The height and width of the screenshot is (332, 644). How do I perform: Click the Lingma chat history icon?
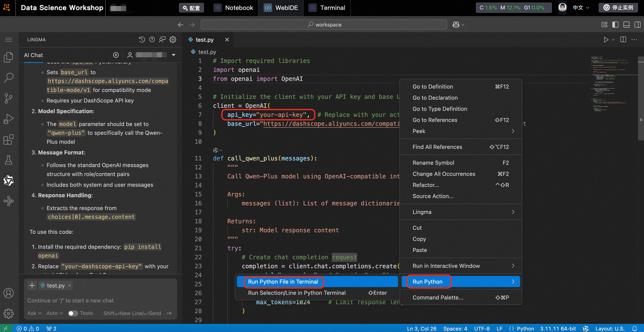[142, 40]
